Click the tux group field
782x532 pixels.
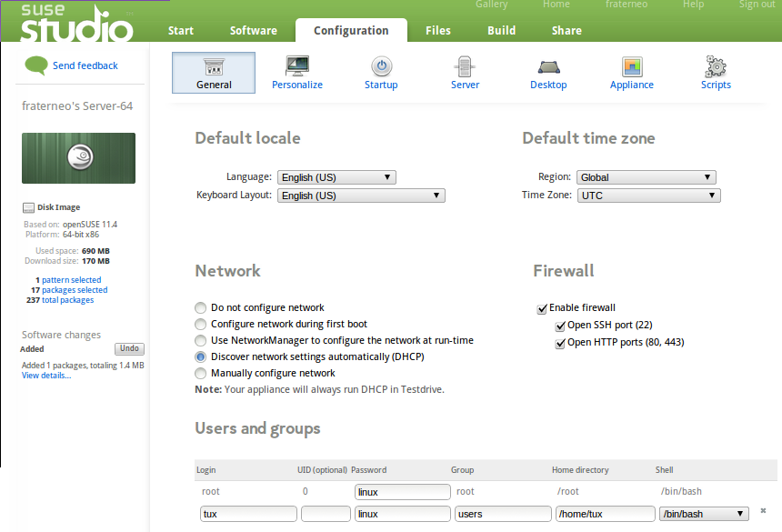point(503,514)
